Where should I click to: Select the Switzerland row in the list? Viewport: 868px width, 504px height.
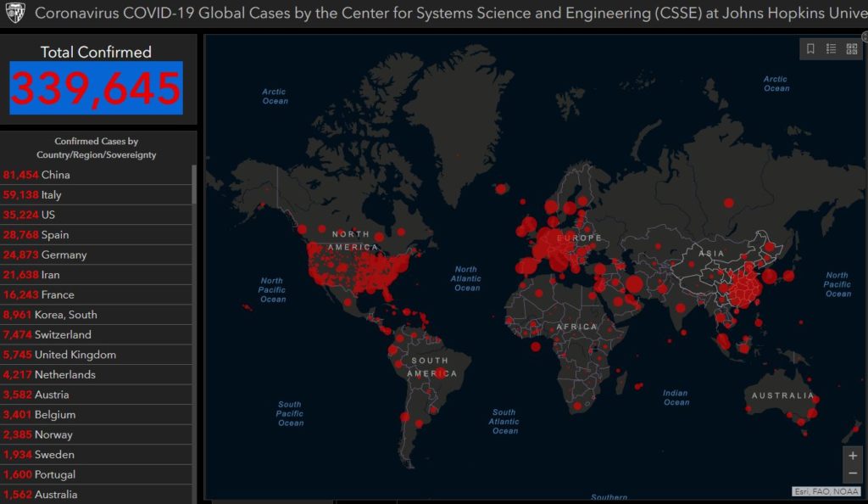point(97,334)
